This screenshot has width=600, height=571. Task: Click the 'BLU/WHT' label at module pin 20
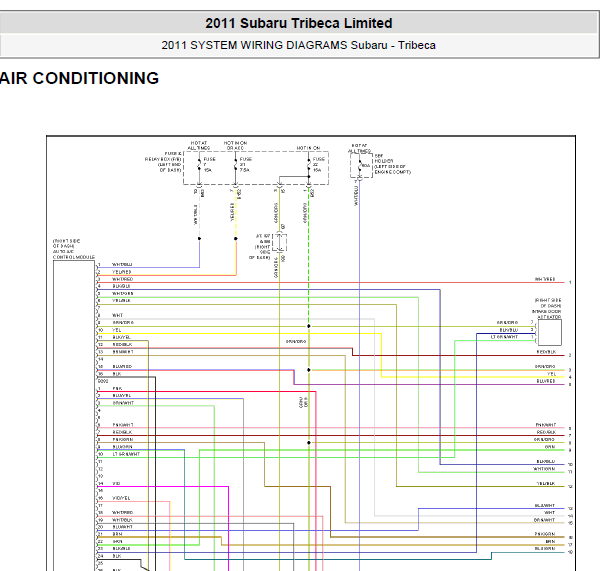click(122, 527)
